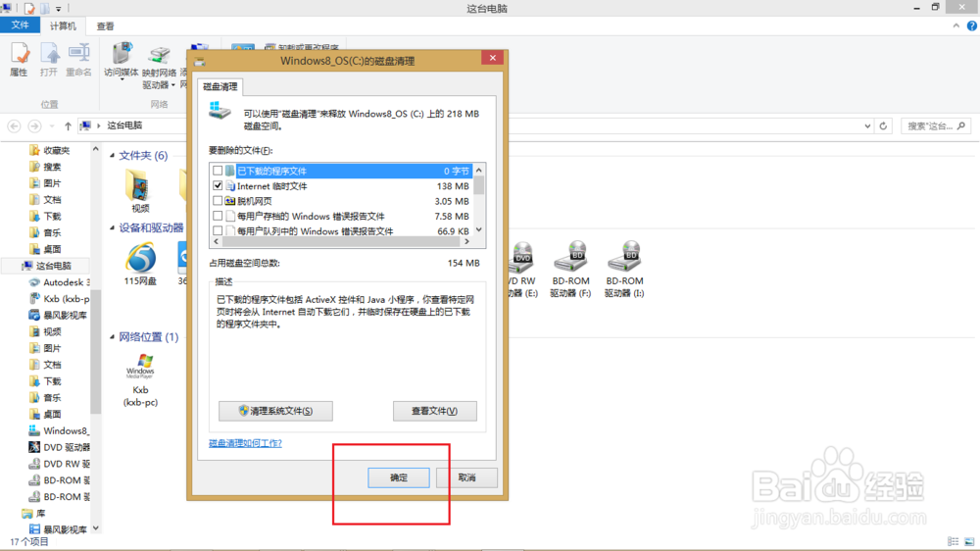Click the navigation pane scroll down arrow
The image size is (980, 551).
96,528
